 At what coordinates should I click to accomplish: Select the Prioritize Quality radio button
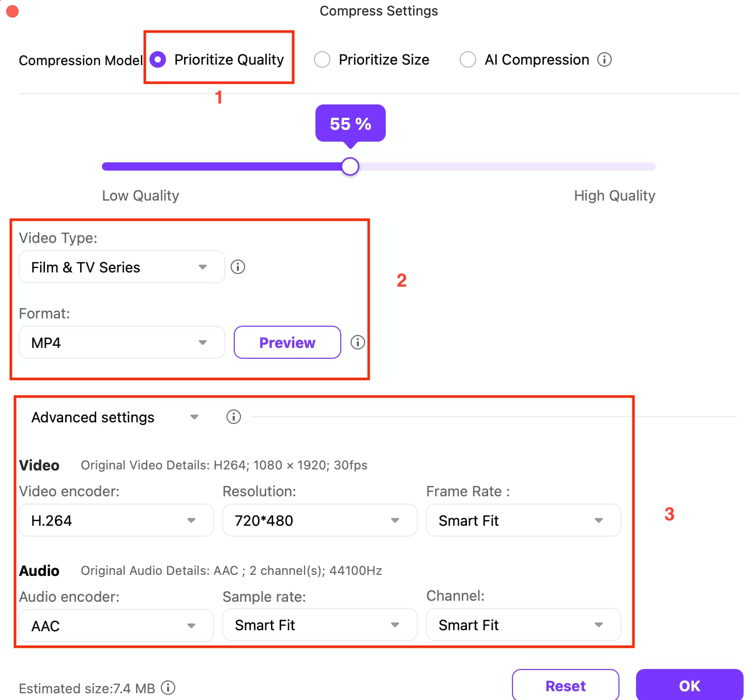point(158,59)
